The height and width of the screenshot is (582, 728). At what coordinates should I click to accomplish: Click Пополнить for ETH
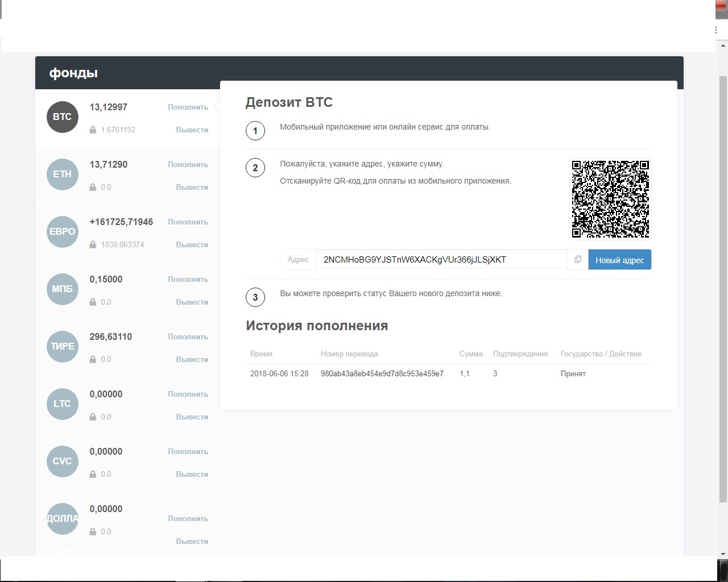point(188,164)
